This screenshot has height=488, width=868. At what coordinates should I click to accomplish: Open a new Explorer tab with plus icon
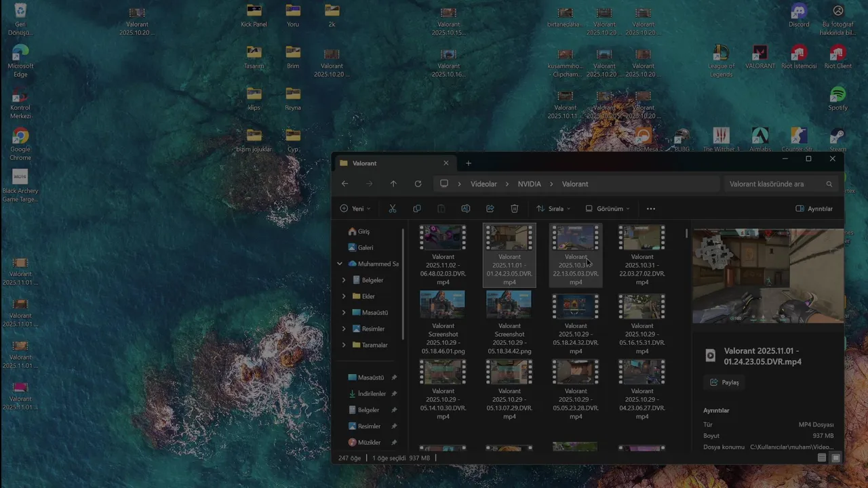point(468,163)
